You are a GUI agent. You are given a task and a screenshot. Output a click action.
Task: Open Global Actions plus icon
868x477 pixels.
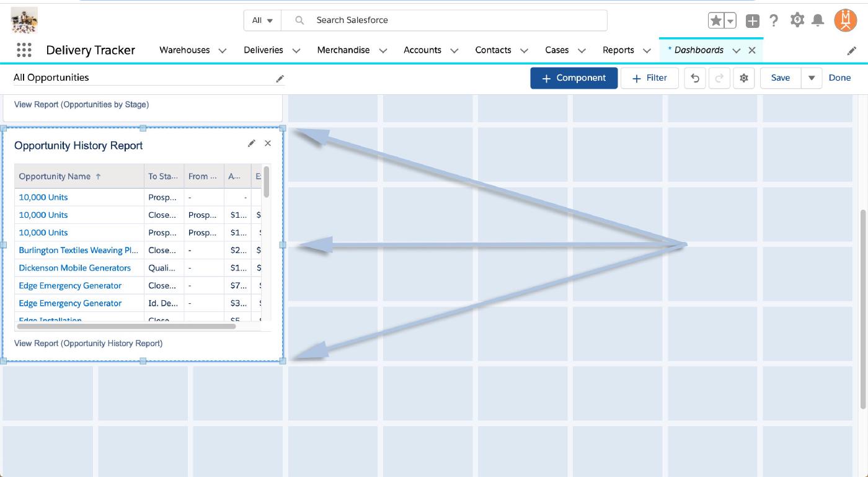(x=752, y=20)
